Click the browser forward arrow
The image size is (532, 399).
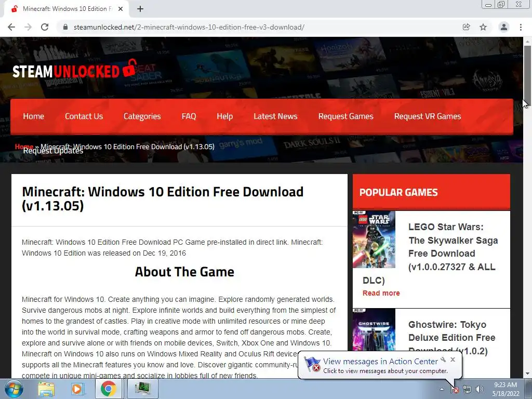click(28, 27)
